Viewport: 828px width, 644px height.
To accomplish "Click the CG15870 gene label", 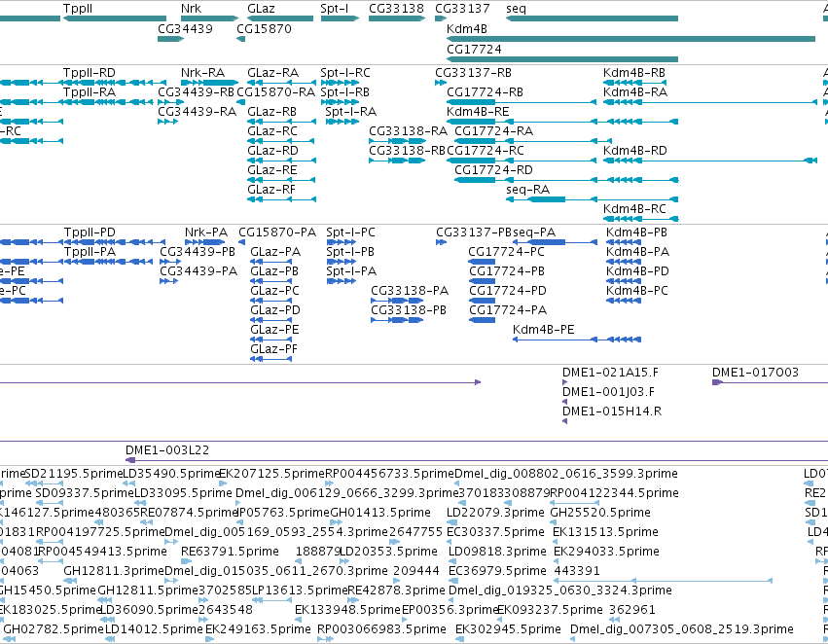I will 264,28.
